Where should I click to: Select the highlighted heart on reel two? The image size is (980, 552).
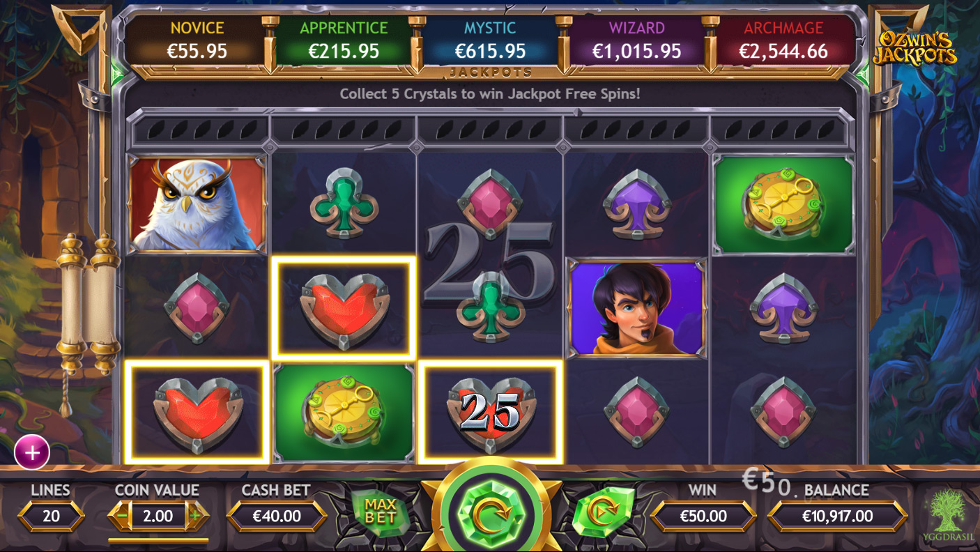(344, 308)
